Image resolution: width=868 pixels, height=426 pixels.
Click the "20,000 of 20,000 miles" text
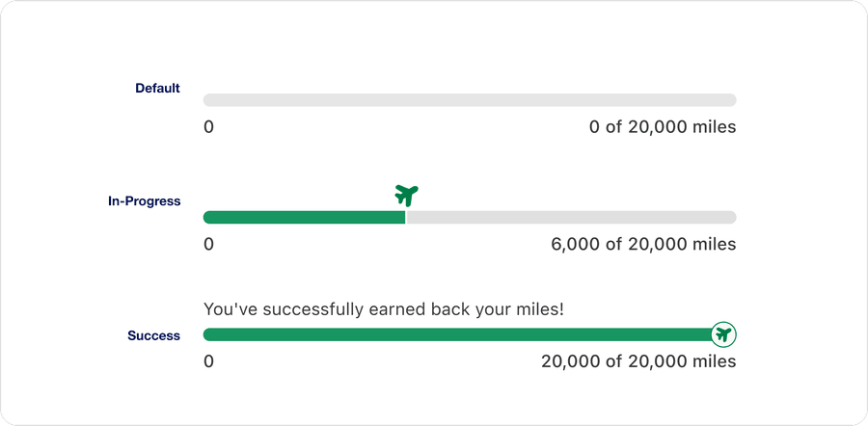[x=638, y=361]
